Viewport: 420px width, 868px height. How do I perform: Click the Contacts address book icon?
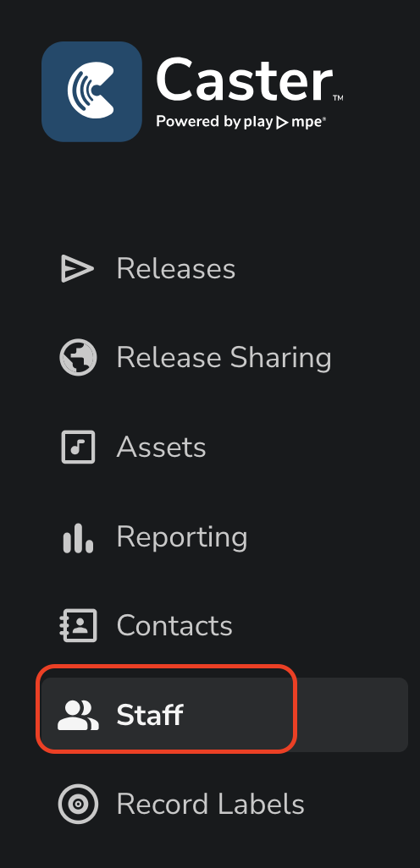click(78, 625)
